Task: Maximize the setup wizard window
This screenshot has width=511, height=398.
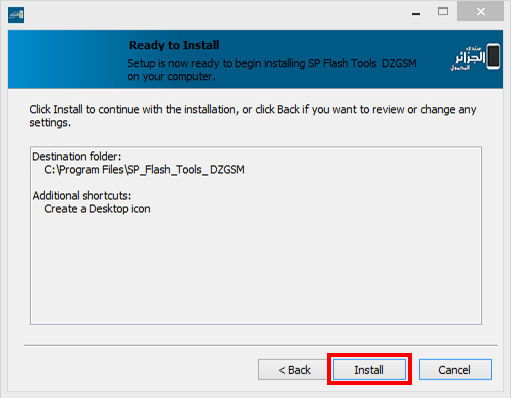Action: pyautogui.click(x=443, y=12)
